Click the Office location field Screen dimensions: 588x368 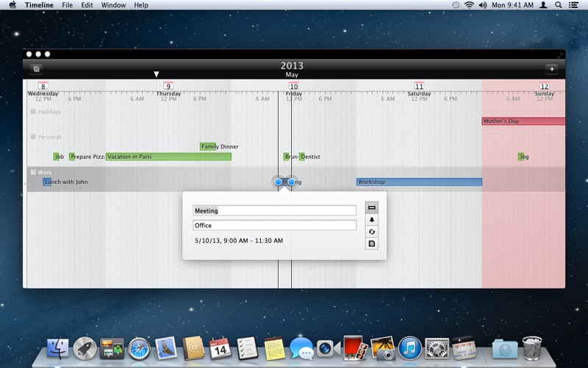tap(274, 225)
